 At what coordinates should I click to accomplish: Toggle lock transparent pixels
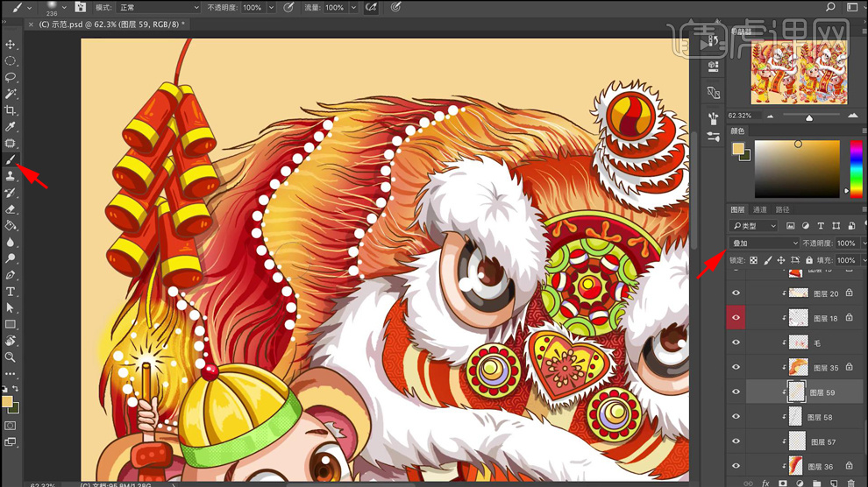(x=753, y=260)
